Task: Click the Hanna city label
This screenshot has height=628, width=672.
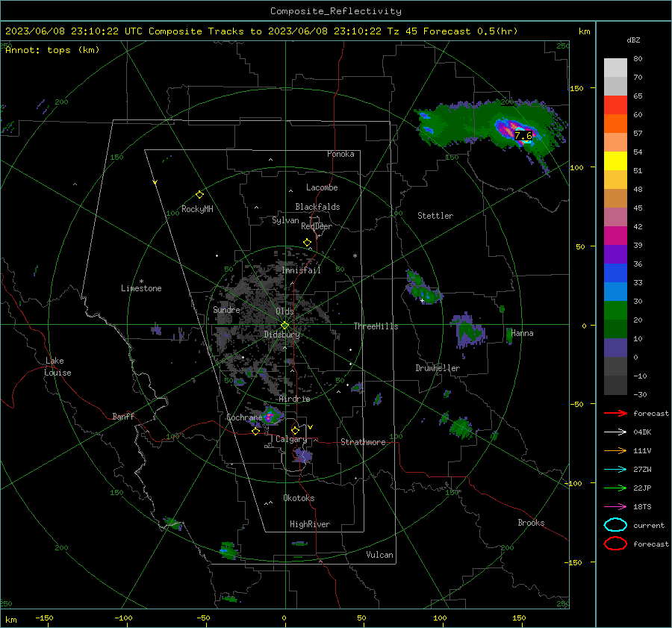Action: (522, 334)
